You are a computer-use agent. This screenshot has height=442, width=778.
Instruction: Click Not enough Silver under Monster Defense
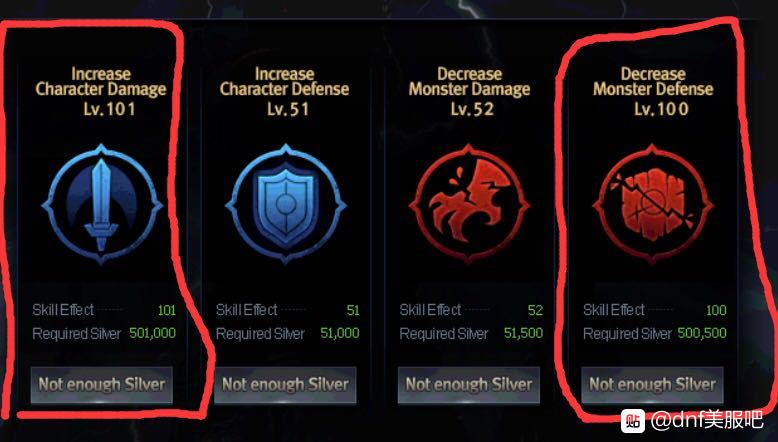click(652, 384)
